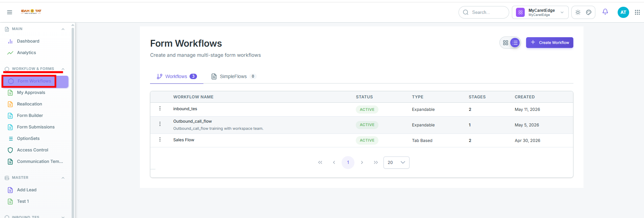Click Dashboard bar chart icon
Screen dimensions: 644x218
[x=10, y=41]
